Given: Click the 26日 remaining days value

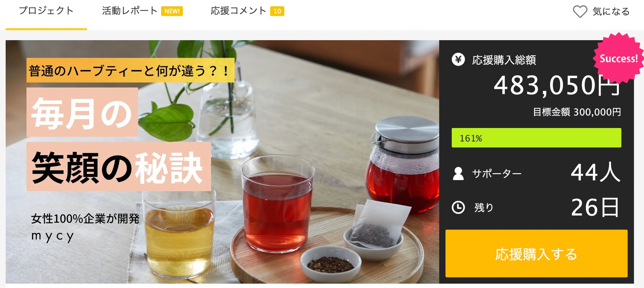Looking at the screenshot, I should 595,208.
